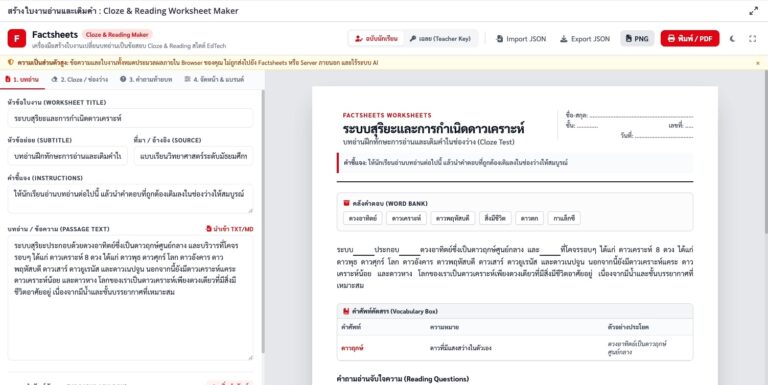
Task: Click the red Factsheets logo icon
Action: click(17, 38)
